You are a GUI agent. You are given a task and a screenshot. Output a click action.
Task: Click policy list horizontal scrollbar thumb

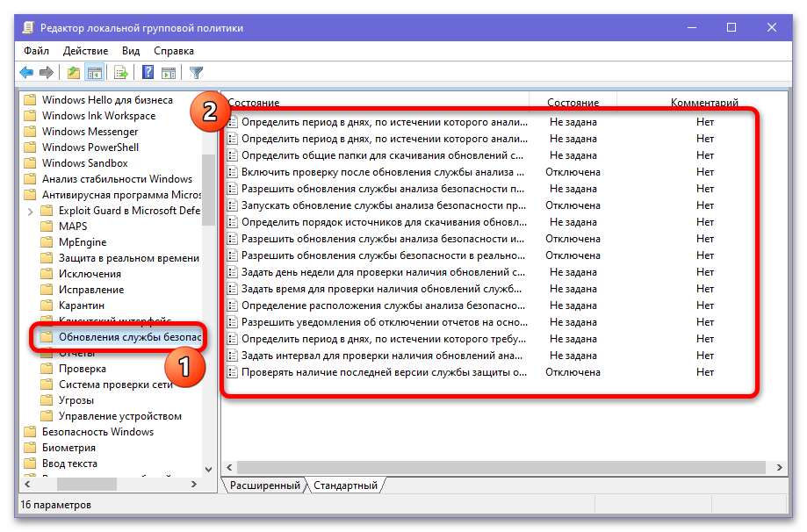coord(501,467)
